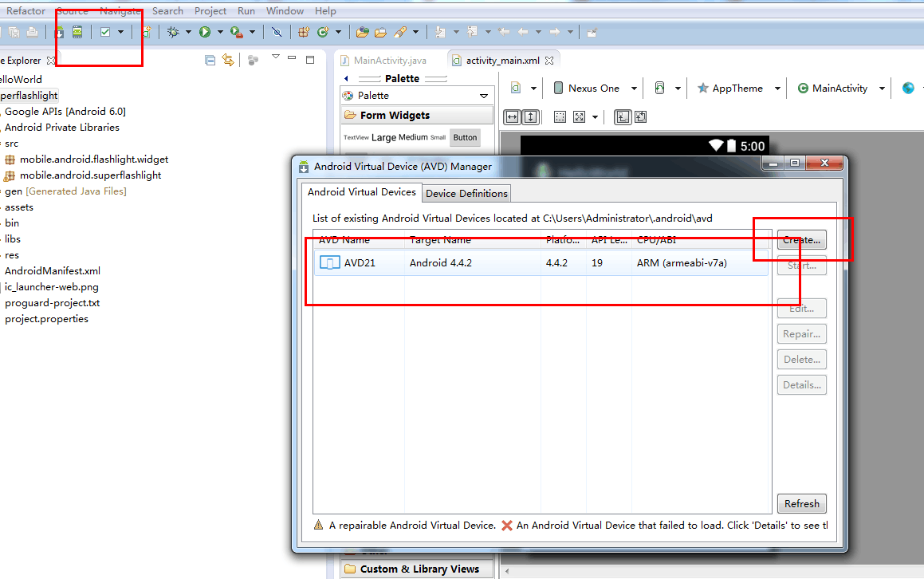
Task: Click the New Android XML file icon
Action: tap(147, 33)
